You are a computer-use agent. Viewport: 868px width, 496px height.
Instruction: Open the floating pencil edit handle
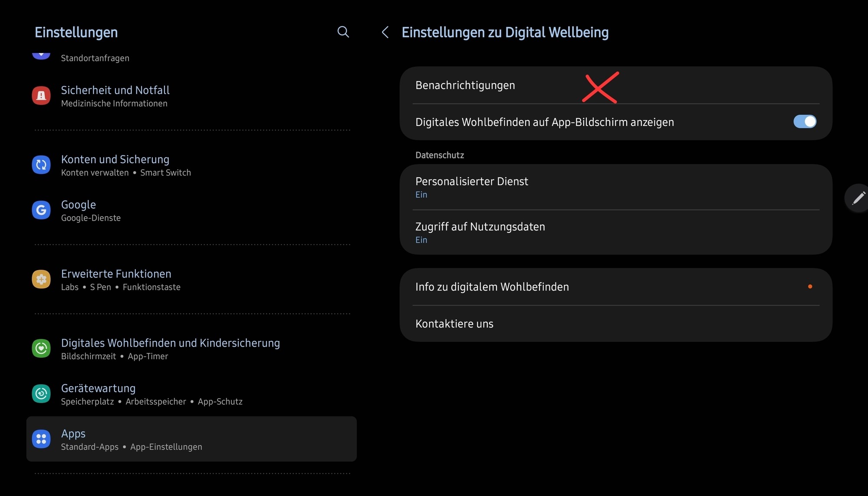pos(858,198)
